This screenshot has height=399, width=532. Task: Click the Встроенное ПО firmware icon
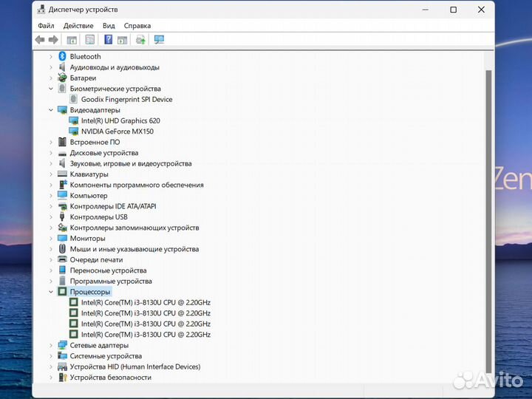62,142
